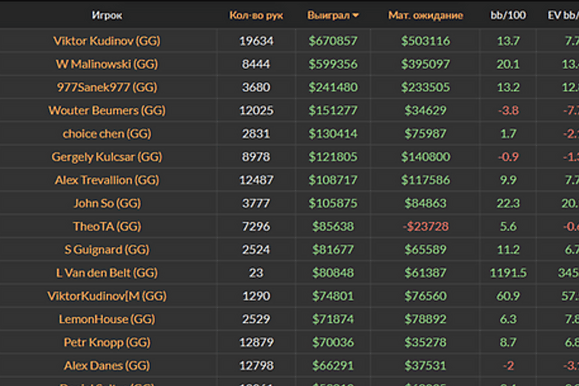Viewport: 579px width, 386px height.
Task: Select winnings value $599356
Action: pyautogui.click(x=333, y=64)
